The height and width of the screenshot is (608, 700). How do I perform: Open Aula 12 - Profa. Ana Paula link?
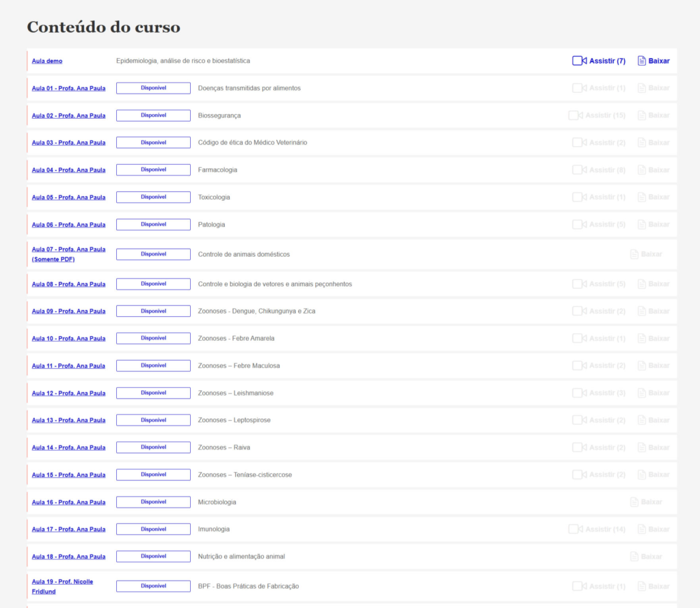pyautogui.click(x=68, y=393)
